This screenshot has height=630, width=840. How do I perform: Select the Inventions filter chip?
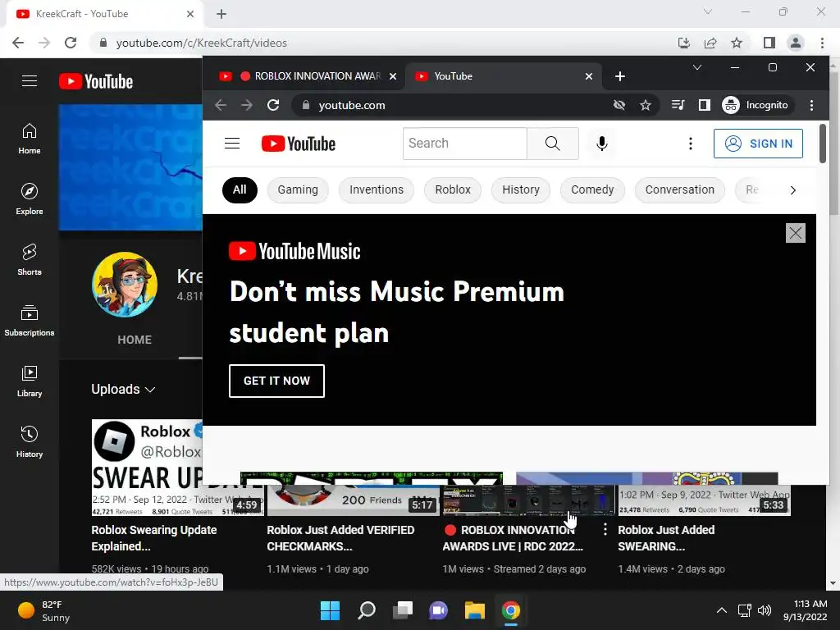pyautogui.click(x=377, y=190)
